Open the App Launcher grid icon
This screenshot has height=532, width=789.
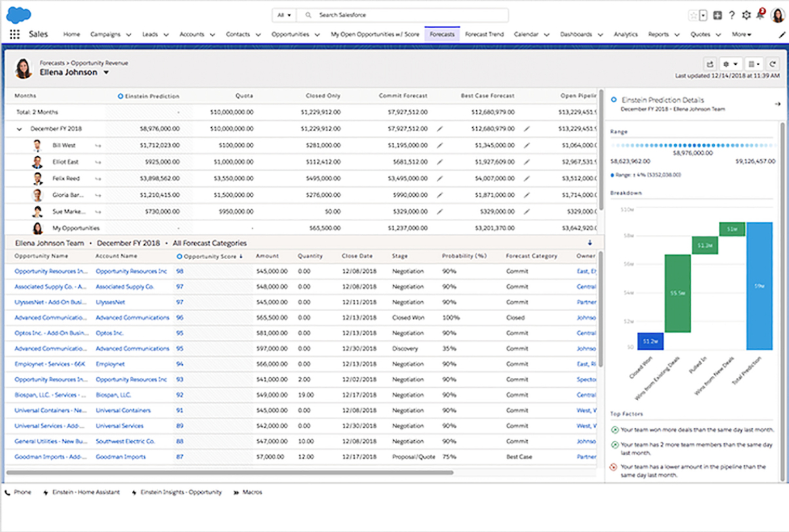point(14,34)
